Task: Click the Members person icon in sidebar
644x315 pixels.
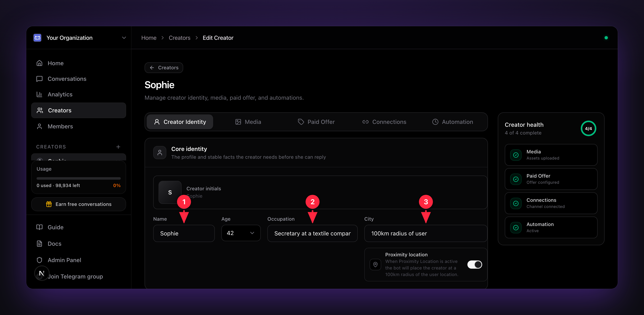Action: coord(39,126)
